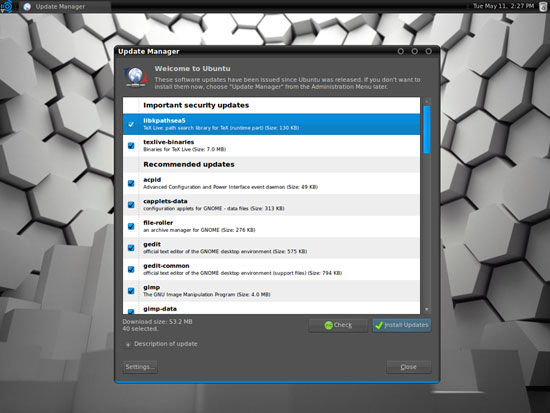Click the Recommended updates header
Viewport: 550px width, 413px height.
(x=189, y=164)
